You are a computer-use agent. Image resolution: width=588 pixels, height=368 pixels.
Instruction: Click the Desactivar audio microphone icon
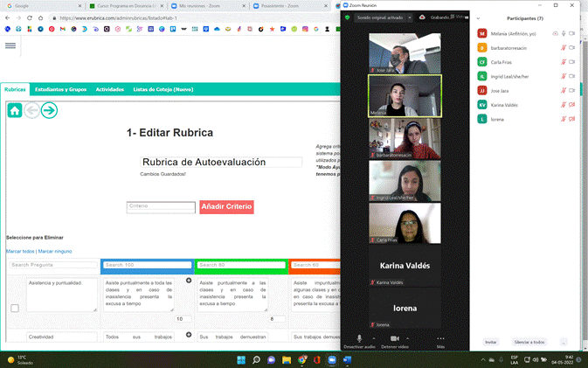click(x=359, y=337)
